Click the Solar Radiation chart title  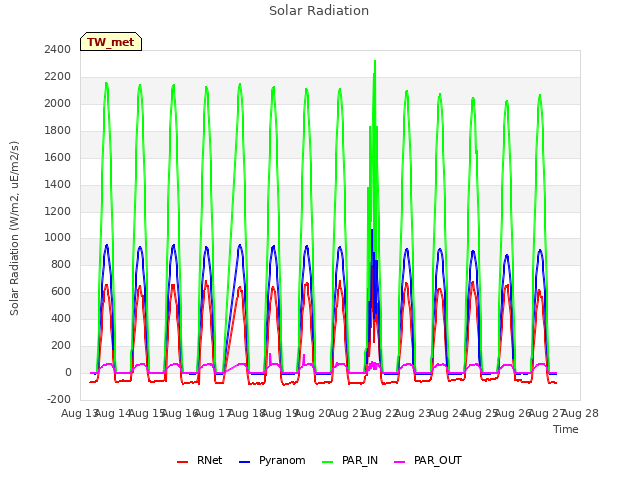[319, 11]
